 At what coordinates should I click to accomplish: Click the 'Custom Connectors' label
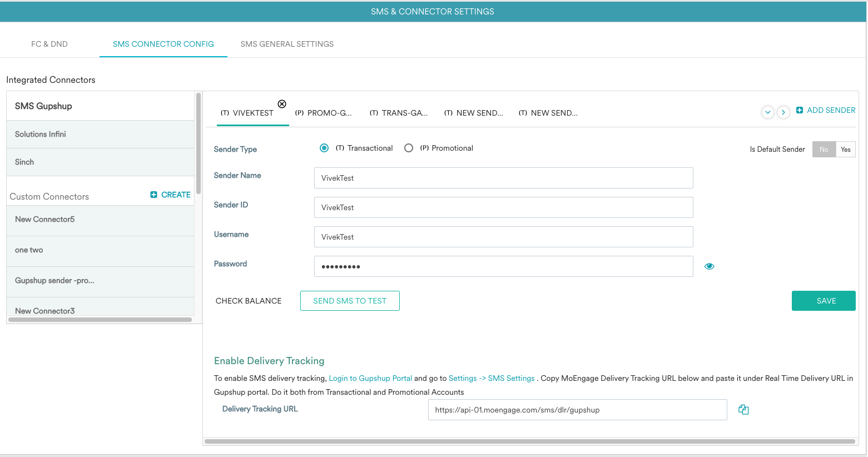pos(49,196)
